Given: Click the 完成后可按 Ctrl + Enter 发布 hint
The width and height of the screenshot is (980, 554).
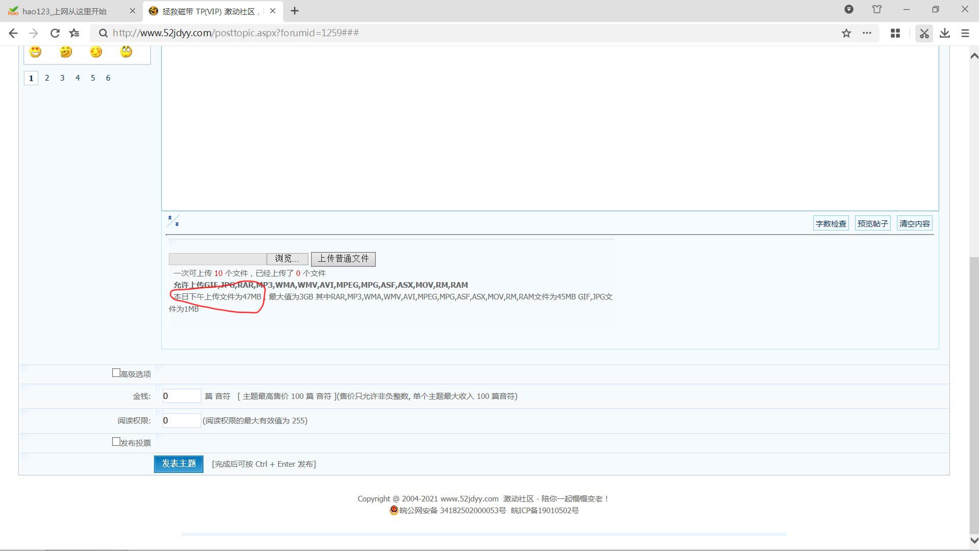Looking at the screenshot, I should [264, 465].
